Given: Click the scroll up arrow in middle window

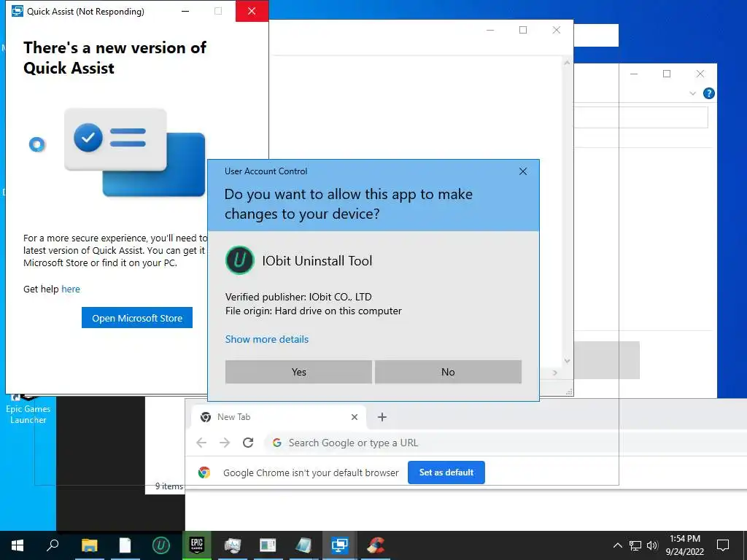Looking at the screenshot, I should 567,63.
